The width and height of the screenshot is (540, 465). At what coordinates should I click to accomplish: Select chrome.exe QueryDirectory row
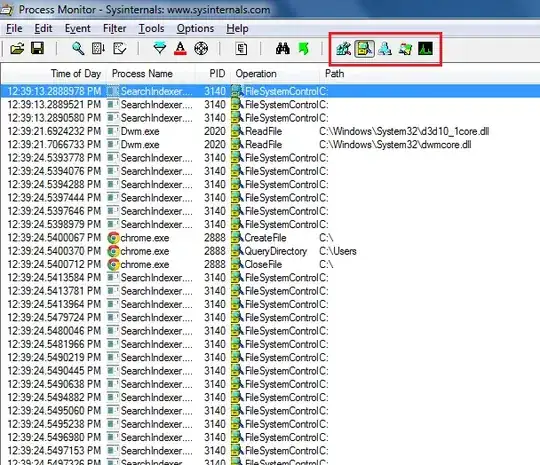270,251
